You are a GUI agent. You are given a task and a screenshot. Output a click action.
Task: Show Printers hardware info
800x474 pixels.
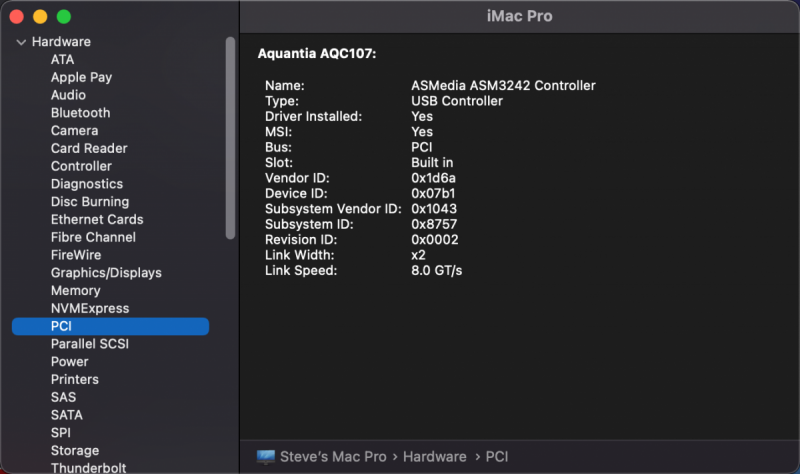click(74, 380)
